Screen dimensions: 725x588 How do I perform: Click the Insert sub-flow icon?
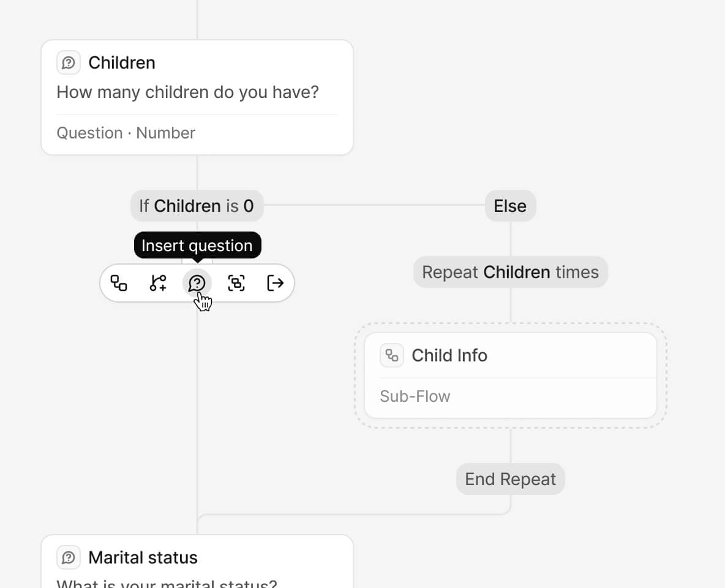tap(119, 283)
